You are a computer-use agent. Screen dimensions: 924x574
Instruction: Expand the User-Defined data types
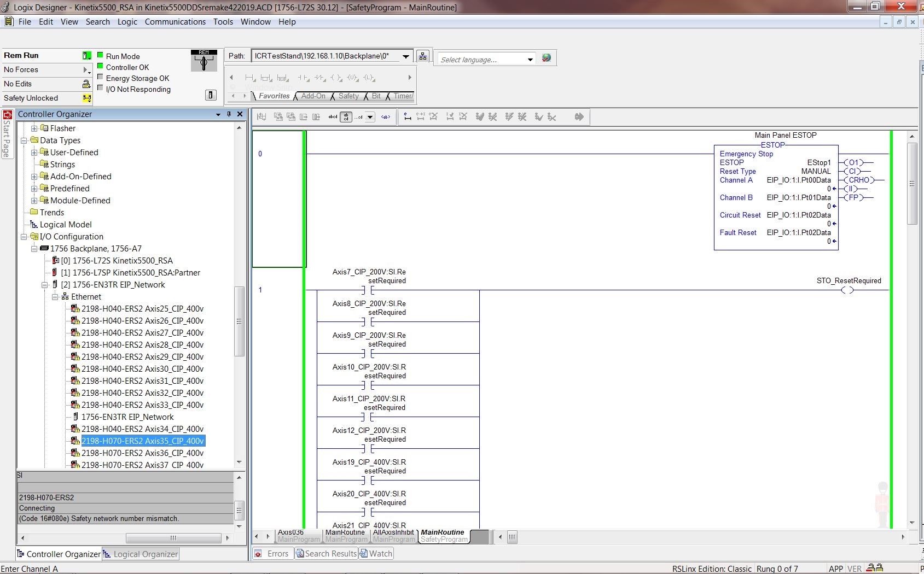[34, 152]
